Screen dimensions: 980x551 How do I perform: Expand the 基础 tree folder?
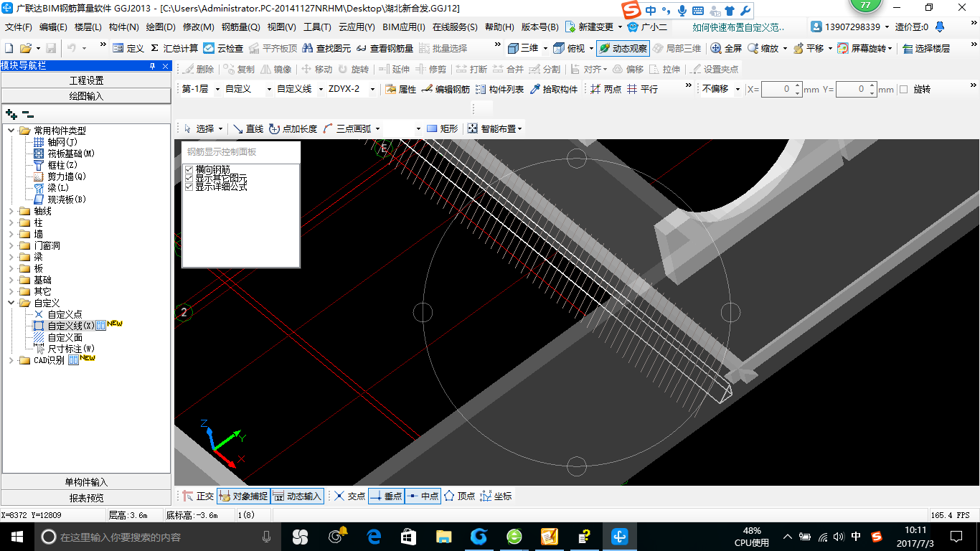tap(11, 280)
